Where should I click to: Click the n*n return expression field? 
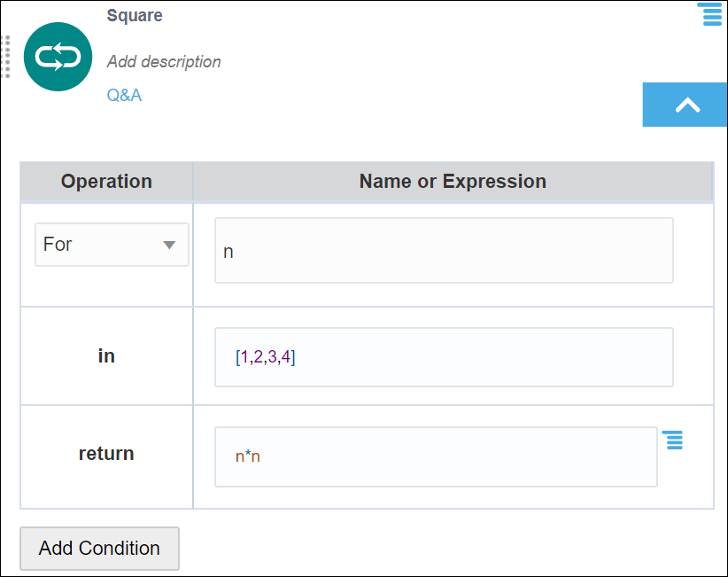[x=436, y=457]
